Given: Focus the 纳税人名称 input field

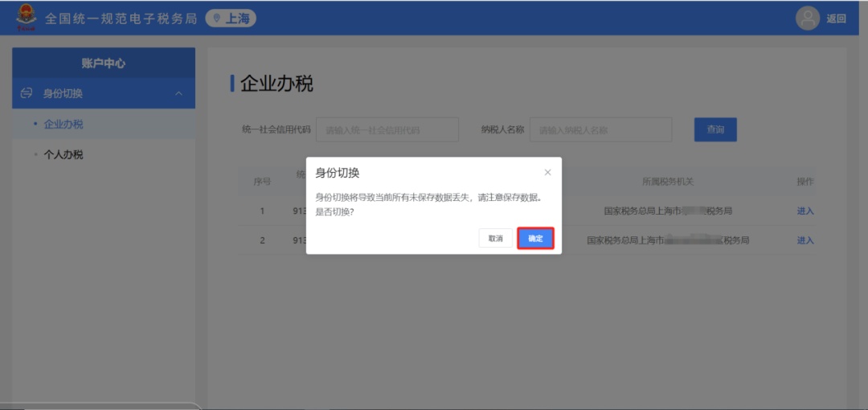Looking at the screenshot, I should [x=600, y=129].
